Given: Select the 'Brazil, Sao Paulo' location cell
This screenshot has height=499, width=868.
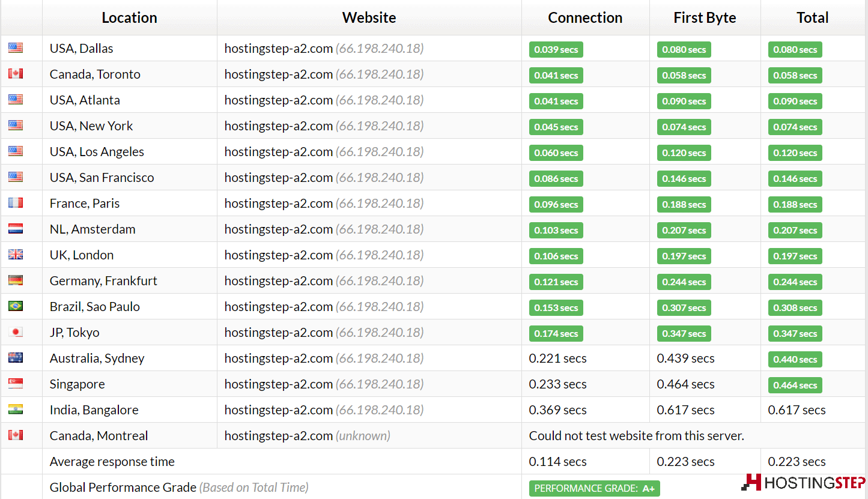Looking at the screenshot, I should [x=130, y=306].
